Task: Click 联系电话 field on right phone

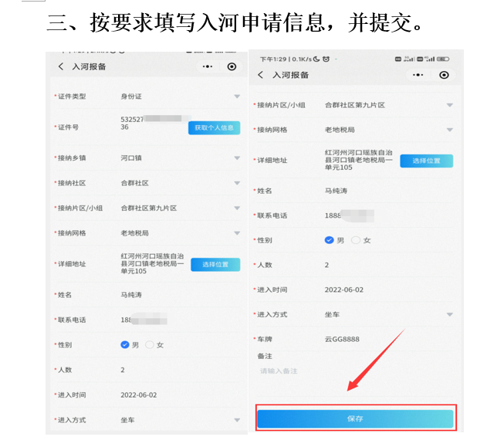Action: pyautogui.click(x=350, y=215)
